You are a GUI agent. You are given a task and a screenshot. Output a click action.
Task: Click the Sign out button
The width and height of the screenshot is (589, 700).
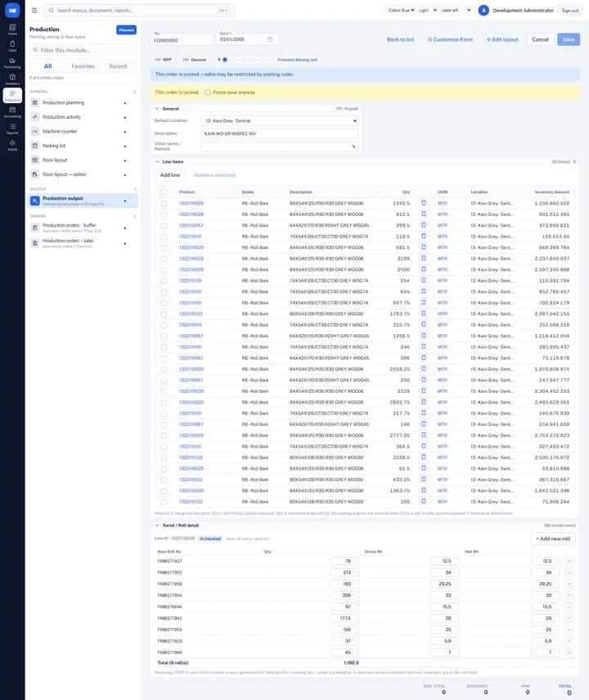click(570, 11)
